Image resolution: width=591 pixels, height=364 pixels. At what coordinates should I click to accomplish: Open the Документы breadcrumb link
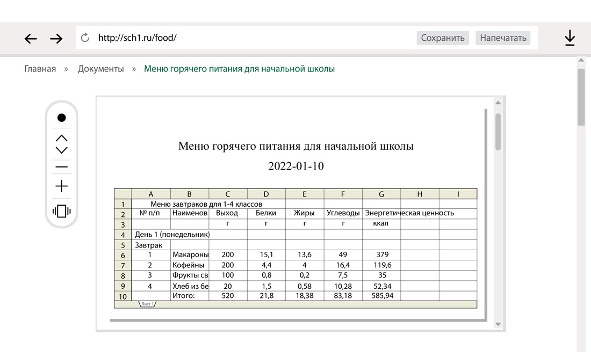click(x=100, y=69)
